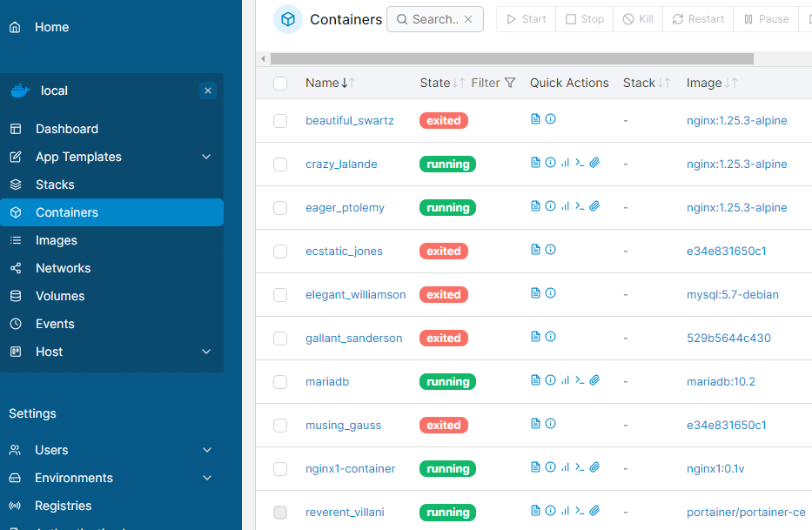Open stats icon for eager_ptolemy

[565, 206]
